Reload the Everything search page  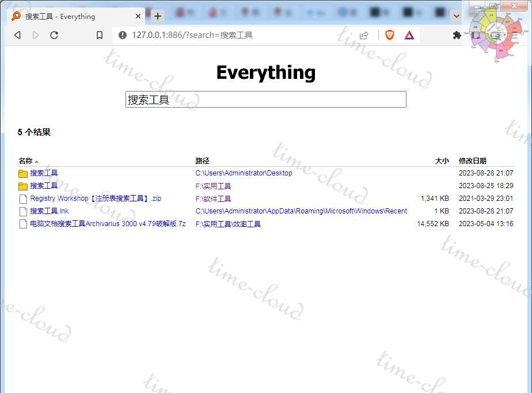pos(54,35)
